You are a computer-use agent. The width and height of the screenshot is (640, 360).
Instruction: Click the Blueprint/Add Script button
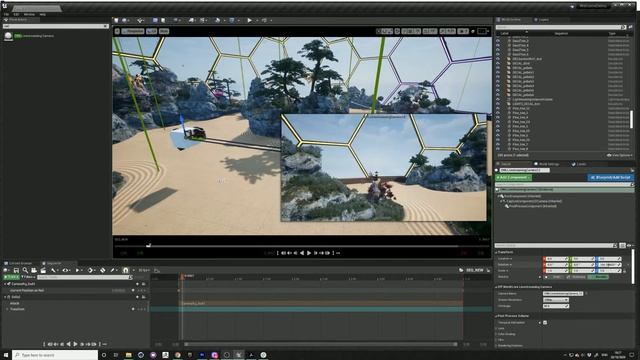click(611, 178)
